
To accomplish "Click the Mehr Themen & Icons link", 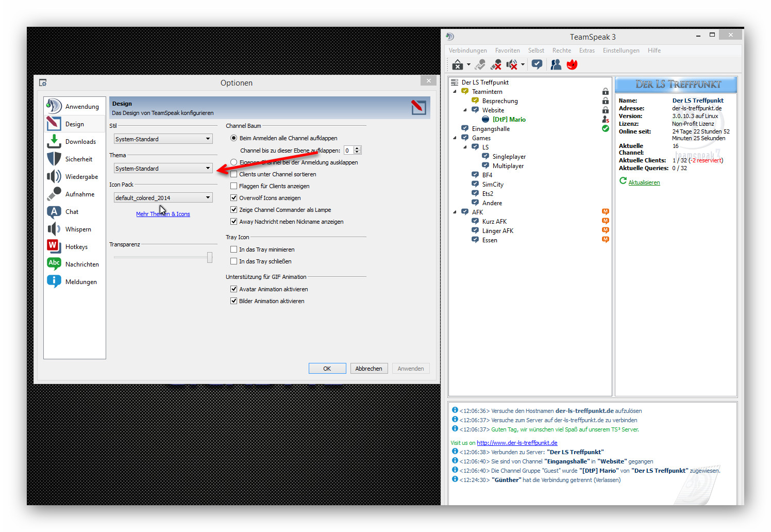I will (x=163, y=214).
